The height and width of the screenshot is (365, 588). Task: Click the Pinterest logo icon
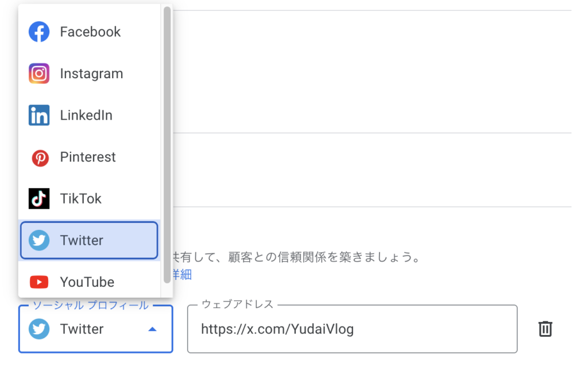39,157
